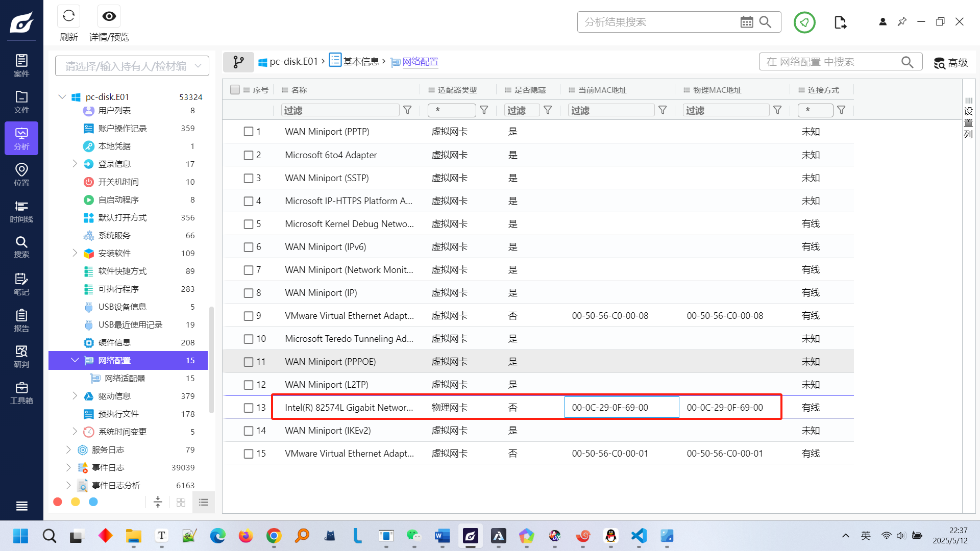Open the 笔记 sidebar section
This screenshot has width=980, height=551.
21,284
